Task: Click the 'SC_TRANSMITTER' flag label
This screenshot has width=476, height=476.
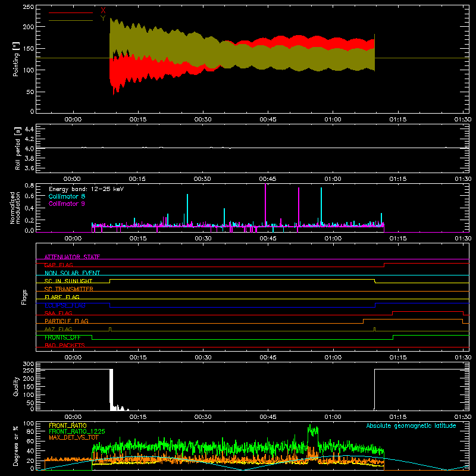Action: click(x=69, y=289)
